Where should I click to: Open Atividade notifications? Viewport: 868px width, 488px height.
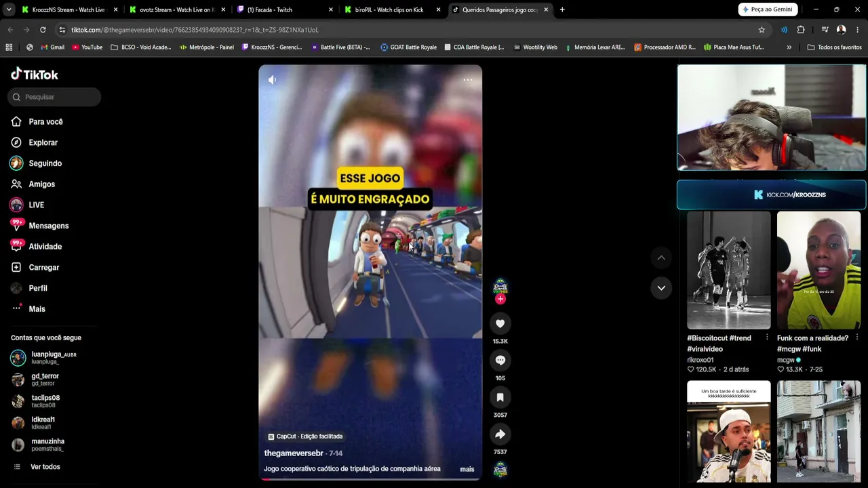(x=45, y=247)
